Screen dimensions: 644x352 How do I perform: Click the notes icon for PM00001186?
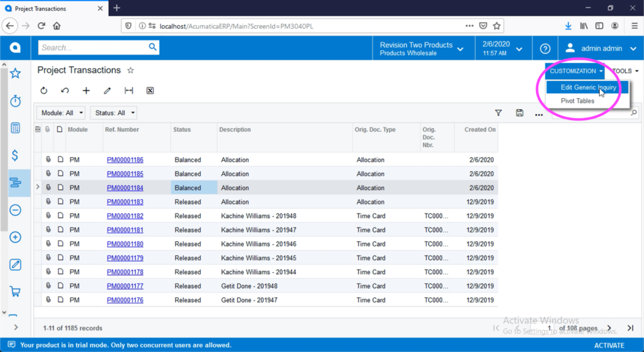point(60,160)
